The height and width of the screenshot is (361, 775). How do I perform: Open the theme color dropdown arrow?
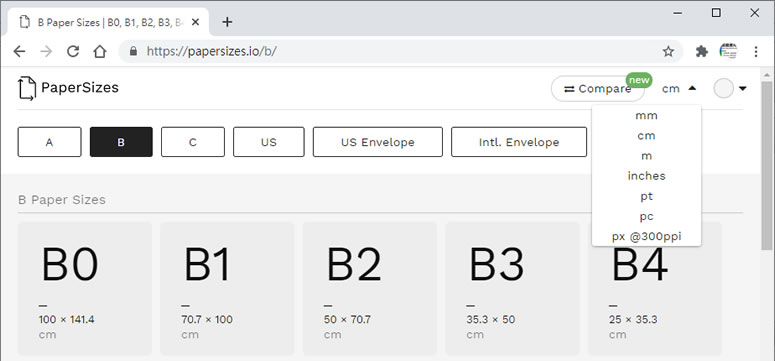[742, 89]
